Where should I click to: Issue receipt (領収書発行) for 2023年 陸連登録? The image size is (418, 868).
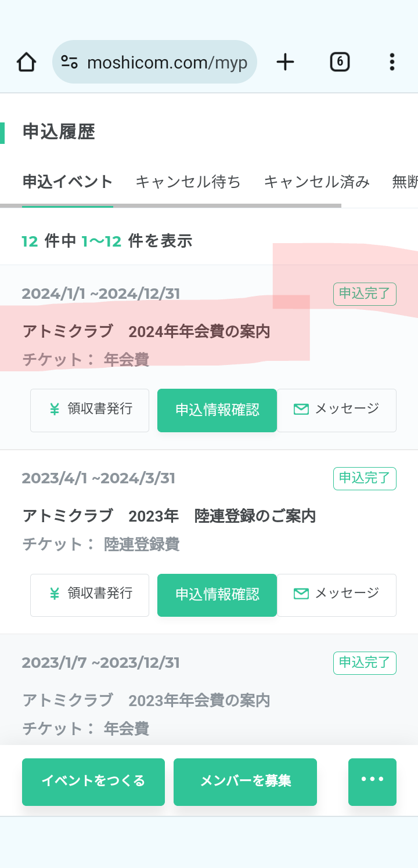90,595
